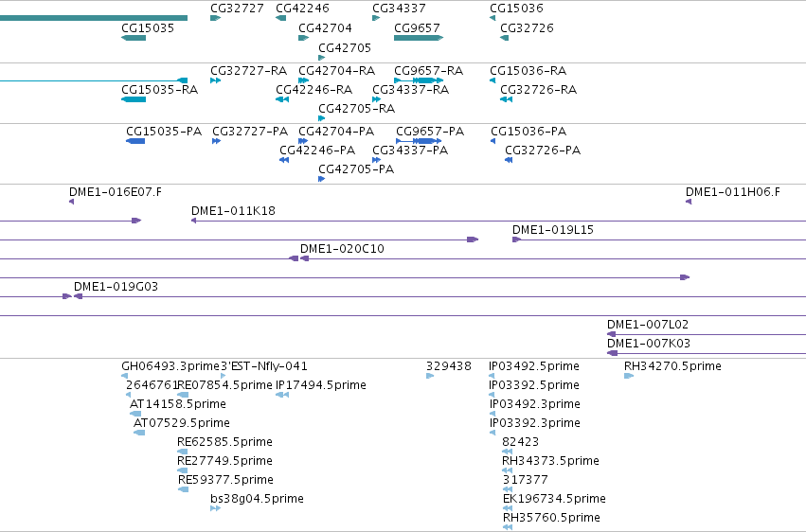Click the CG34337 gene label without suffix
The image size is (806, 532).
click(x=399, y=9)
